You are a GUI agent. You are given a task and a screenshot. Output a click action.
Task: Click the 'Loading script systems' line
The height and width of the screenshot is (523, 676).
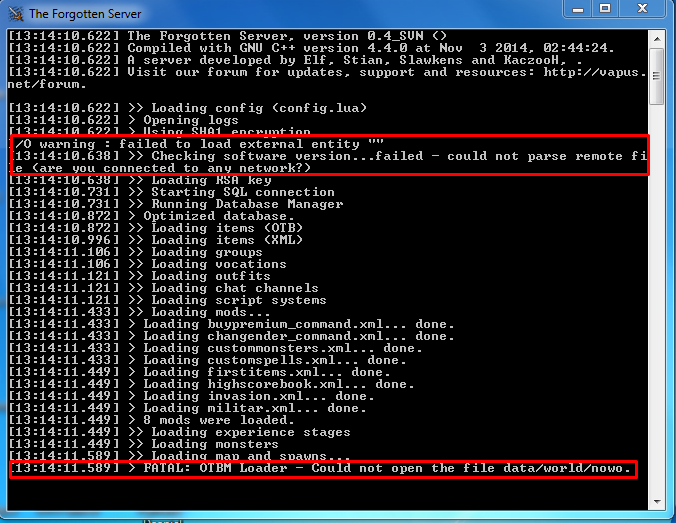[168, 300]
